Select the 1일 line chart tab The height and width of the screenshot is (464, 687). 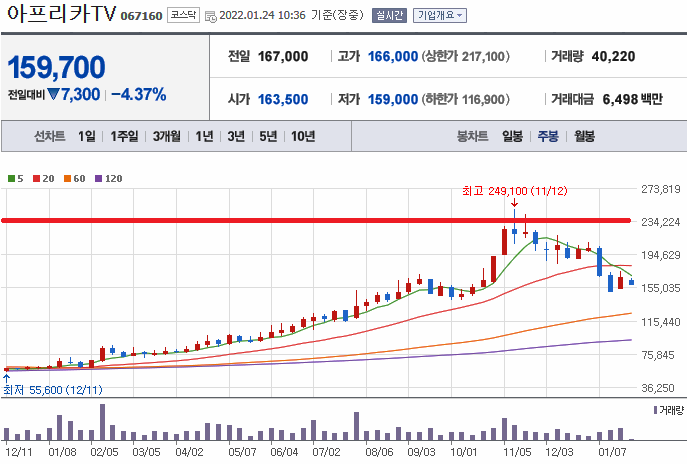coord(86,136)
